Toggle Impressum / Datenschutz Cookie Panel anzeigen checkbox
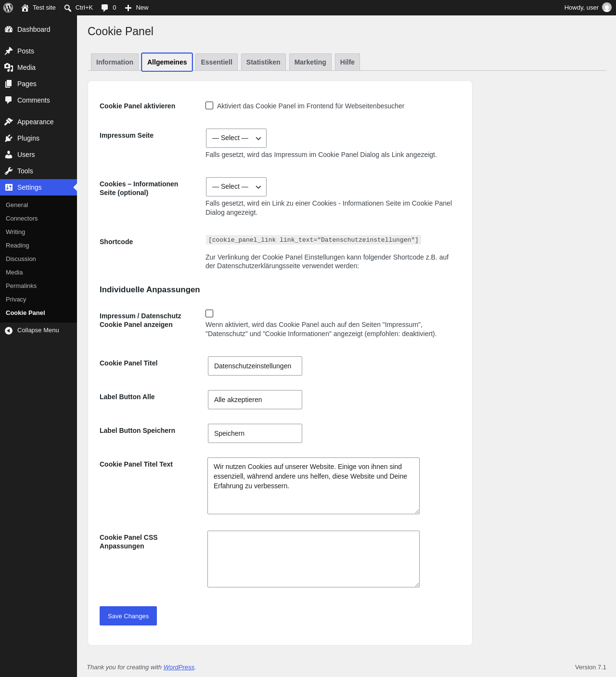The width and height of the screenshot is (616, 677). click(x=209, y=313)
